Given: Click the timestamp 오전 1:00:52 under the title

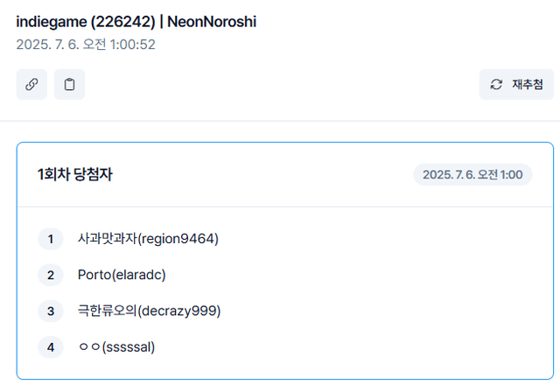Looking at the screenshot, I should (117, 44).
